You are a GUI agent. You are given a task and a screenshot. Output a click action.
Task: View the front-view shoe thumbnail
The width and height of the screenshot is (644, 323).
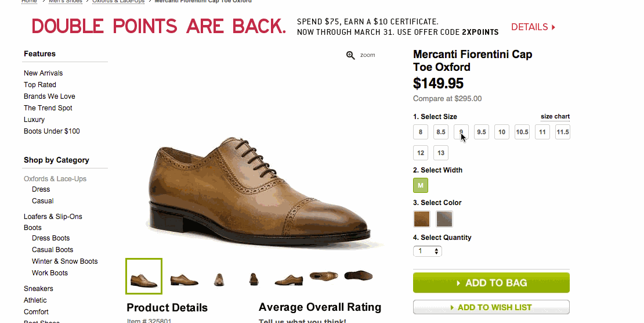[219, 279]
